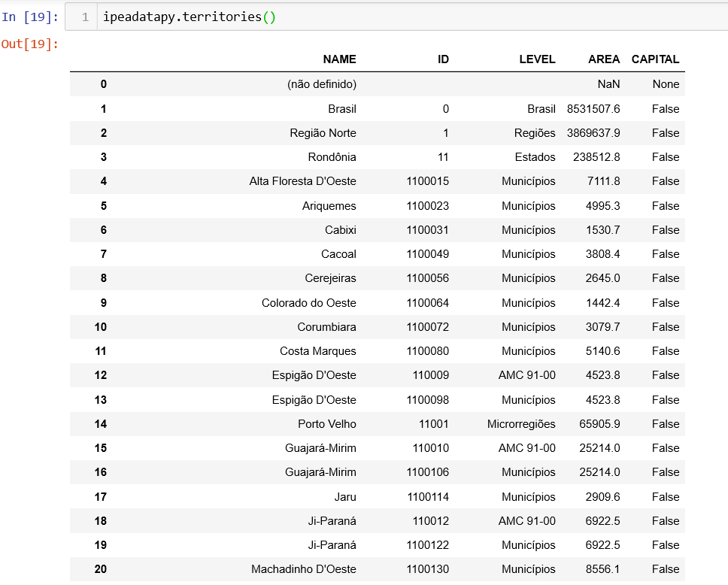Click the ID value 1100031
The width and height of the screenshot is (728, 585).
(428, 230)
